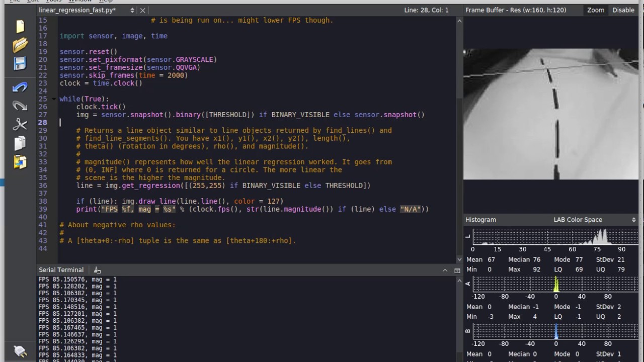Open a file using the folder icon

(20, 45)
